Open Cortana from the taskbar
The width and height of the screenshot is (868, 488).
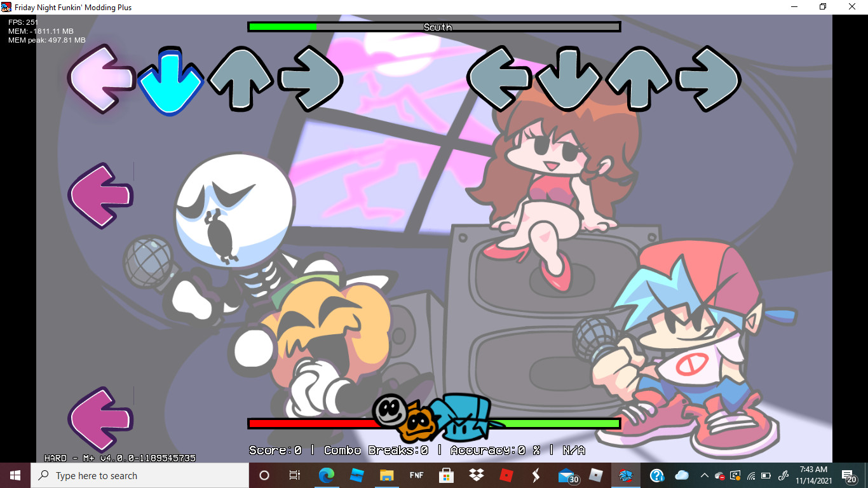(x=264, y=475)
